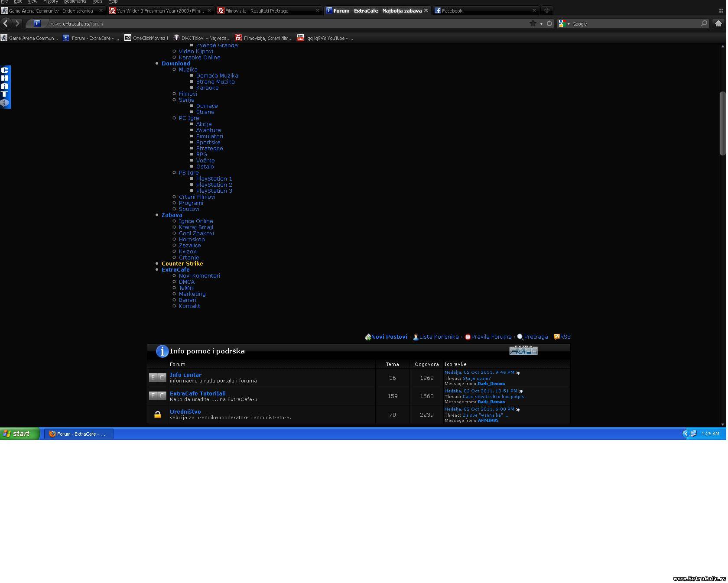Reload the page with the refresh icon

click(549, 23)
